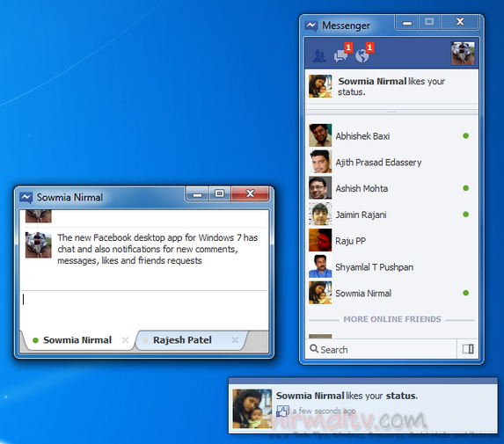
Task: Maximize the Sowmia Nirmal chat window
Action: click(220, 194)
